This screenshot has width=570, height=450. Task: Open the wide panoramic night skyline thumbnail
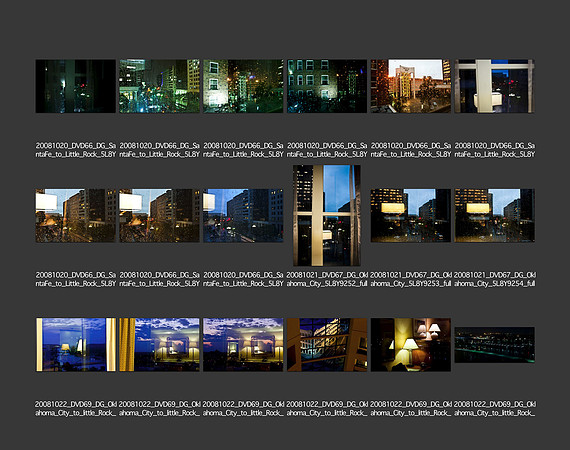pyautogui.click(x=494, y=345)
